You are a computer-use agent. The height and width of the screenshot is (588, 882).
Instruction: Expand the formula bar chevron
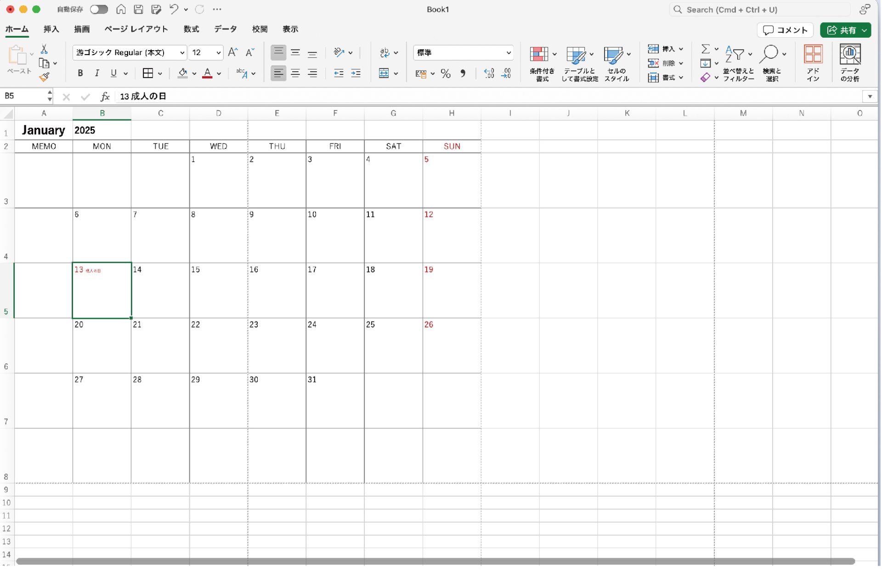click(x=870, y=96)
